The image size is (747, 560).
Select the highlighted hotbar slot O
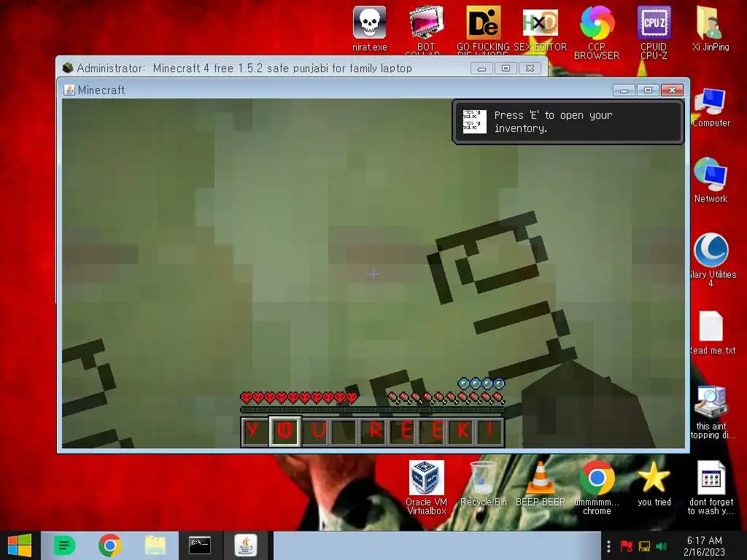285,432
